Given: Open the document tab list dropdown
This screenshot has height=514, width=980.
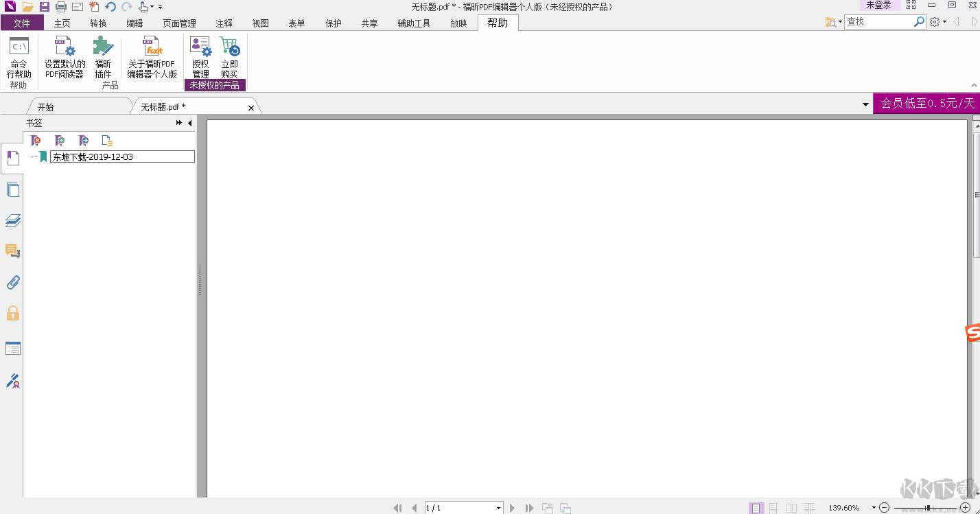Looking at the screenshot, I should click(865, 104).
